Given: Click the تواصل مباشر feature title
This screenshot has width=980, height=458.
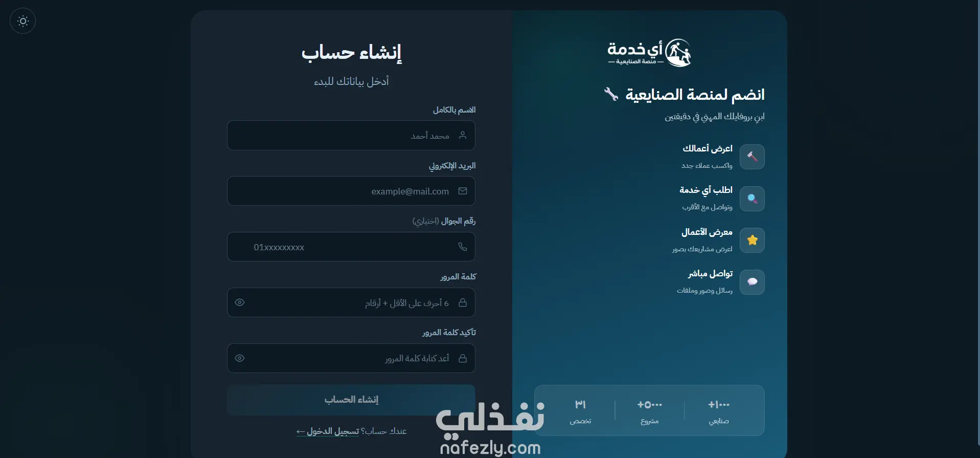Looking at the screenshot, I should tap(710, 274).
